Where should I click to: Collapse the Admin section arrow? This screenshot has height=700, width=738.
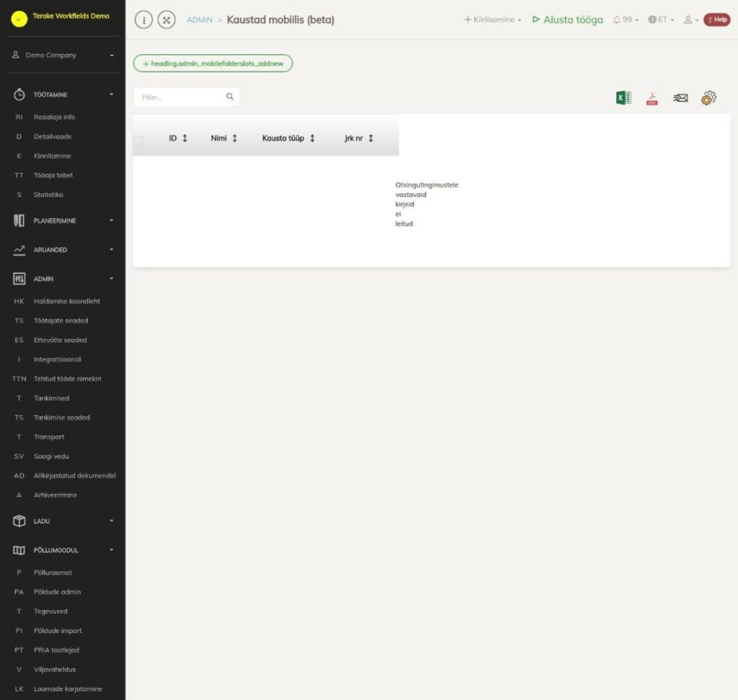112,279
